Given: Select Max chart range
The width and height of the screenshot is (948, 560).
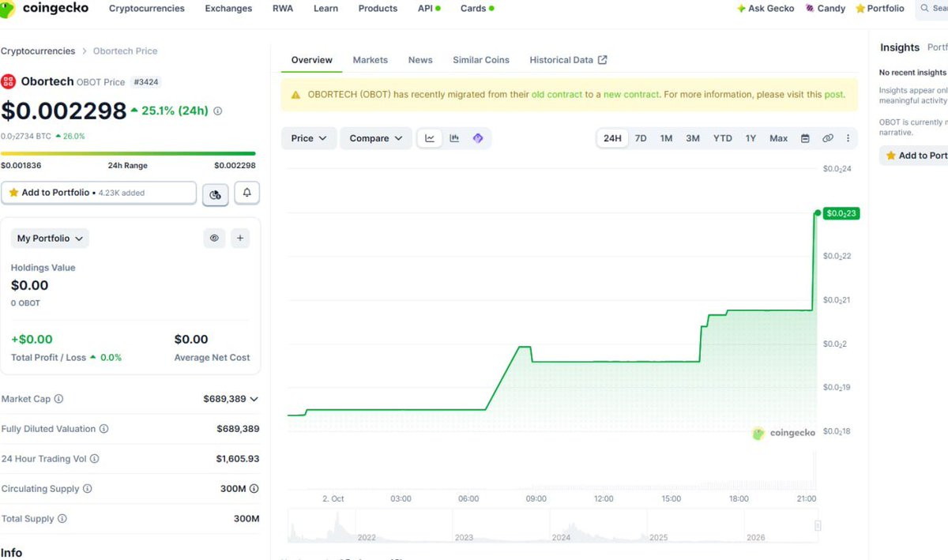Looking at the screenshot, I should [779, 138].
